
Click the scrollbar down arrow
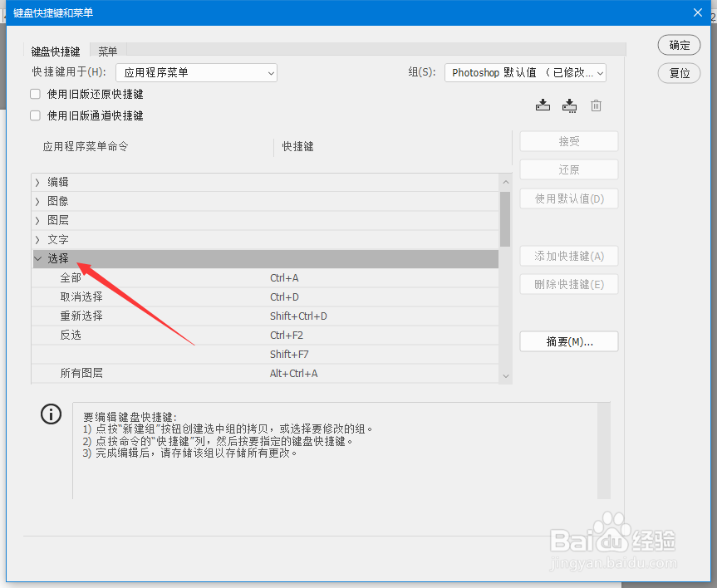505,375
